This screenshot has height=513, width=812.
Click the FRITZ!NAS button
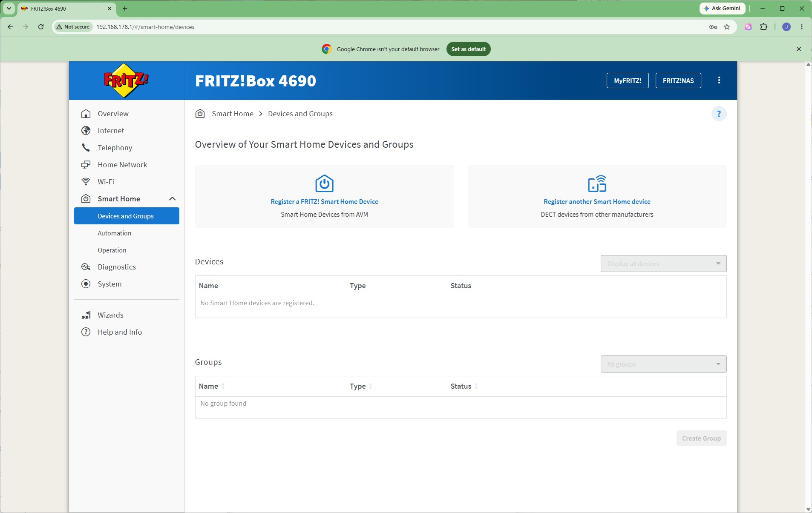point(678,80)
